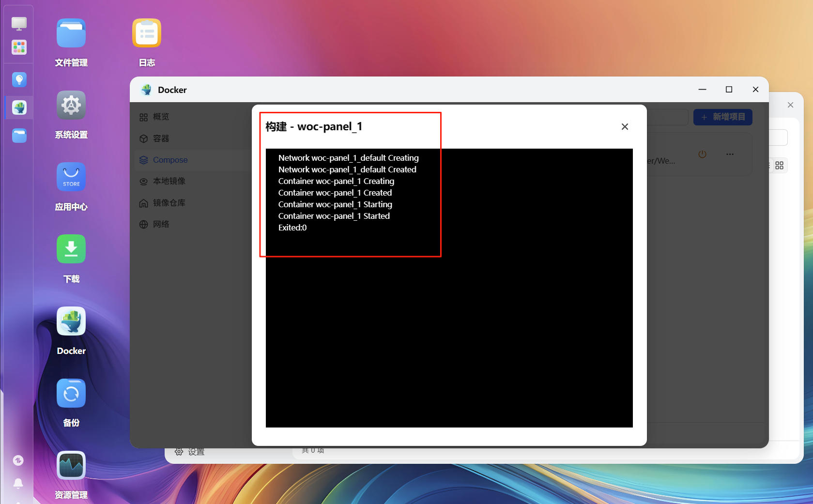The image size is (813, 504).
Task: Close the 构建 woc-panel_1 build dialog
Action: (x=625, y=126)
